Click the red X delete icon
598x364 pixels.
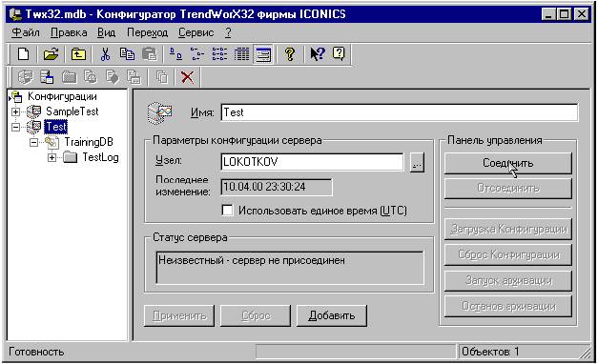pos(187,77)
